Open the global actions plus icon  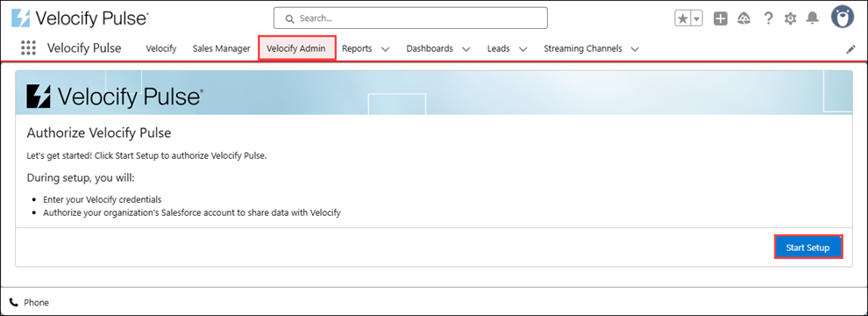[720, 18]
